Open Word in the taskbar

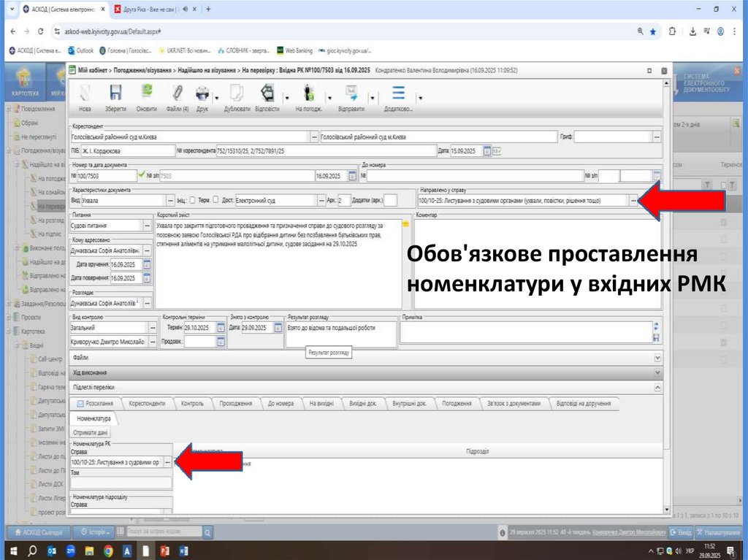click(x=183, y=551)
